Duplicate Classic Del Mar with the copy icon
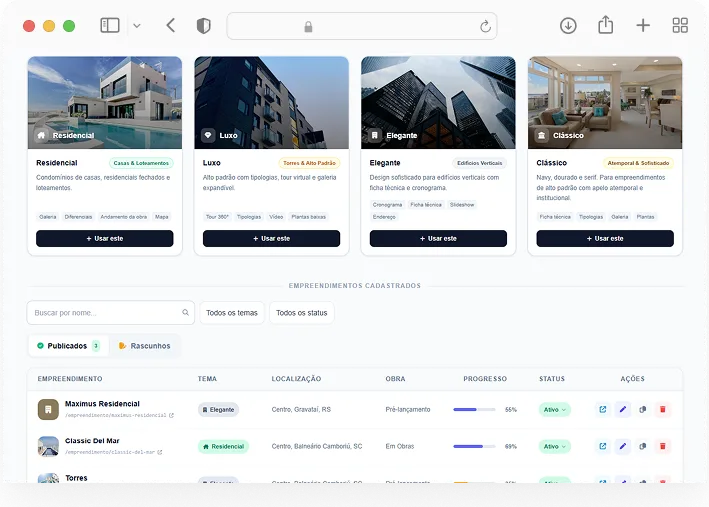The width and height of the screenshot is (709, 507). [x=643, y=446]
